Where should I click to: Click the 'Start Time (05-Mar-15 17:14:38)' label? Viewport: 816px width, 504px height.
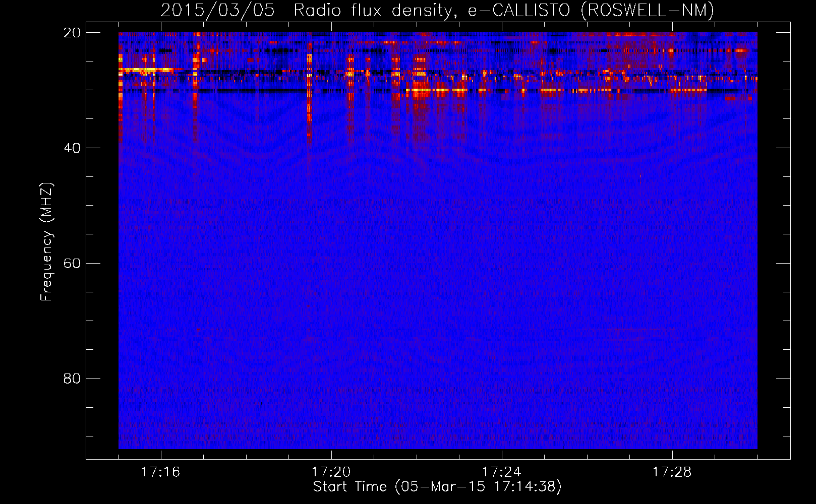pyautogui.click(x=437, y=487)
